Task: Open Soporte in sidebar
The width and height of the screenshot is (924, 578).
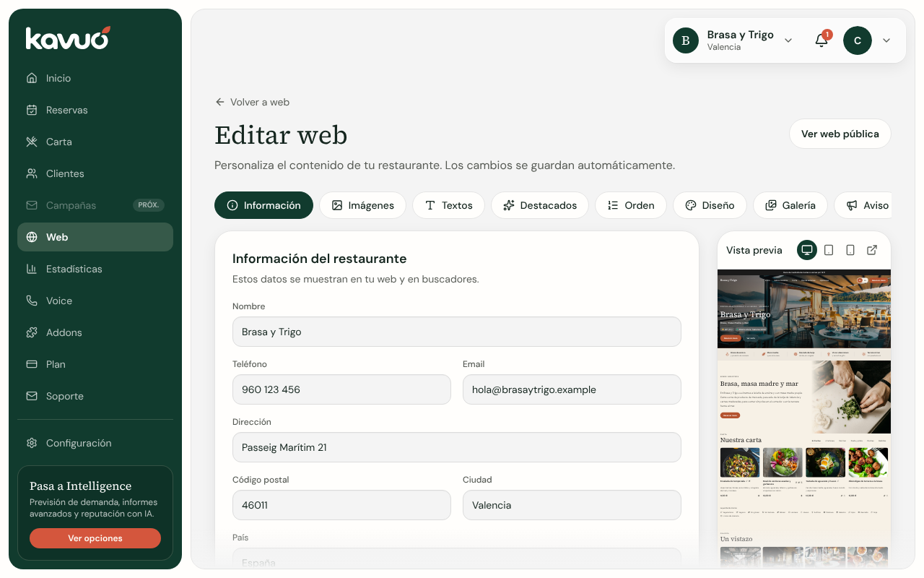Action: (x=95, y=396)
